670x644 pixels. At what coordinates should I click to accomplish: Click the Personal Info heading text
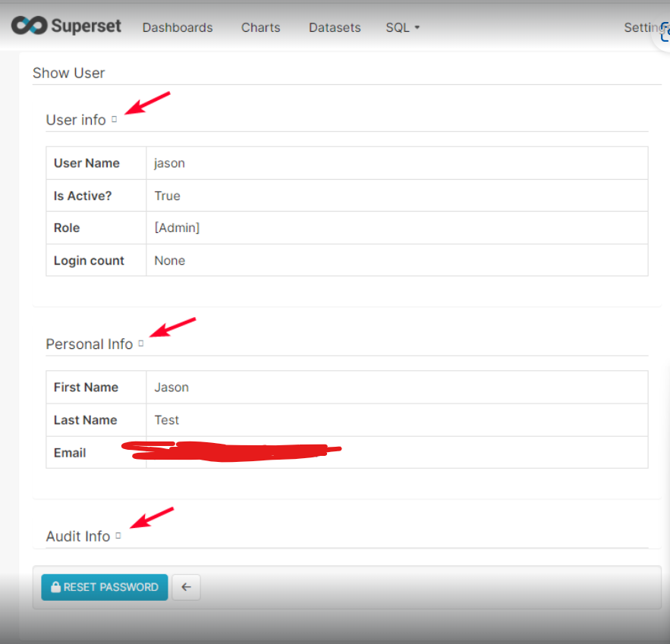coord(90,344)
